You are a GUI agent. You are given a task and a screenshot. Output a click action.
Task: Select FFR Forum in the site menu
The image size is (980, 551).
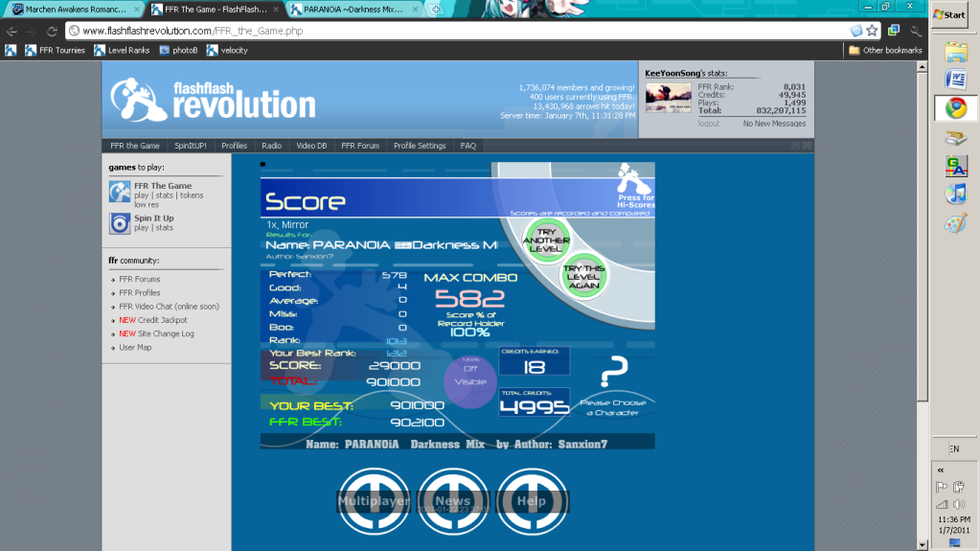coord(360,146)
